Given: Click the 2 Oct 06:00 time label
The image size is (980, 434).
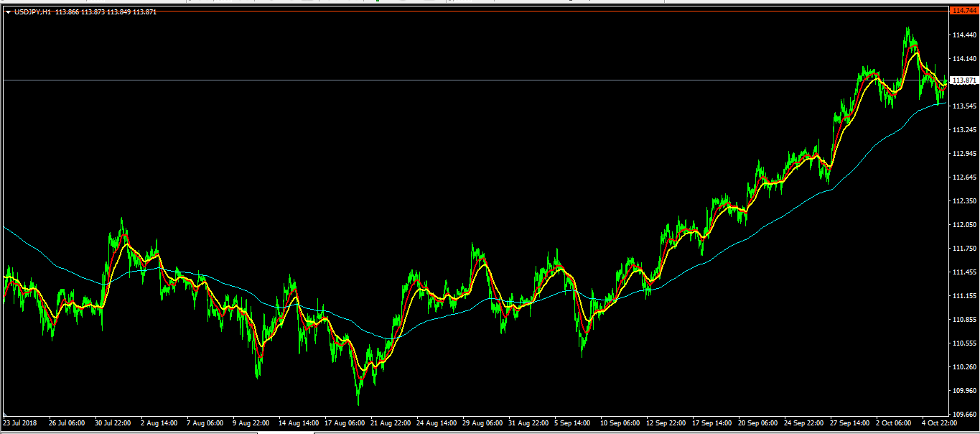Looking at the screenshot, I should 894,423.
